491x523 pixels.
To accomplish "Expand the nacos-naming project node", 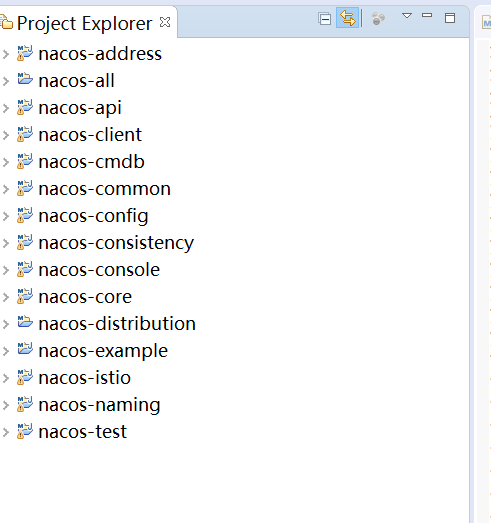I will (x=6, y=405).
